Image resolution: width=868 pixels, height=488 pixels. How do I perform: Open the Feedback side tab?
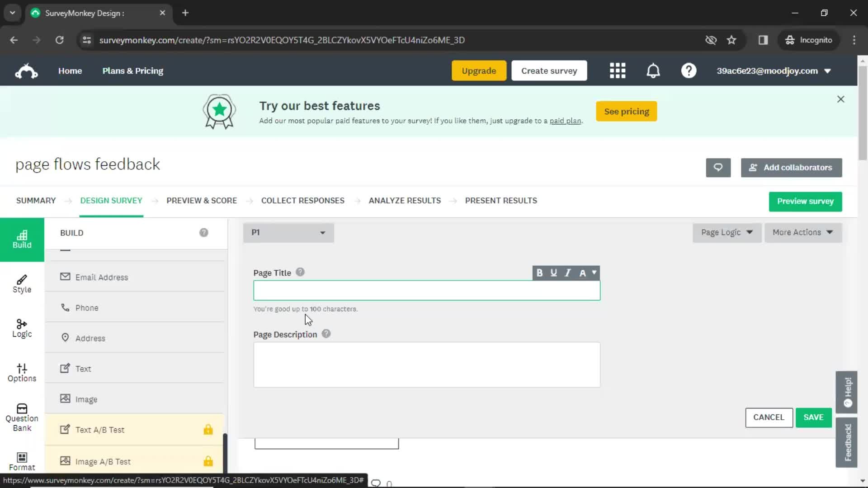846,442
